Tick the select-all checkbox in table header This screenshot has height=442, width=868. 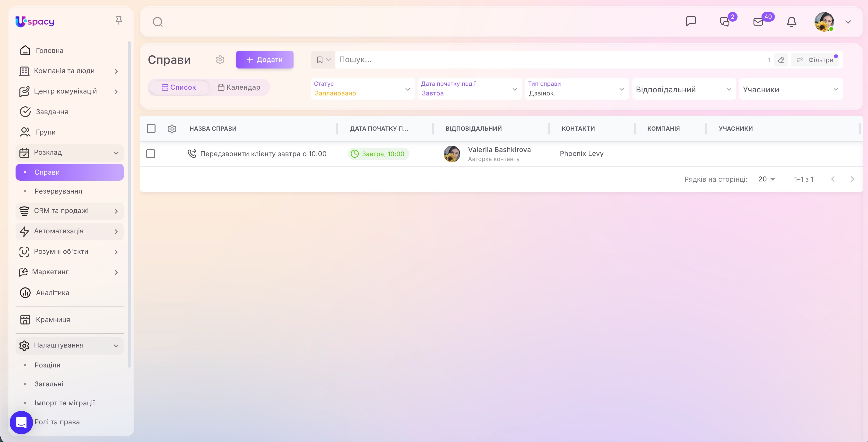(x=151, y=129)
